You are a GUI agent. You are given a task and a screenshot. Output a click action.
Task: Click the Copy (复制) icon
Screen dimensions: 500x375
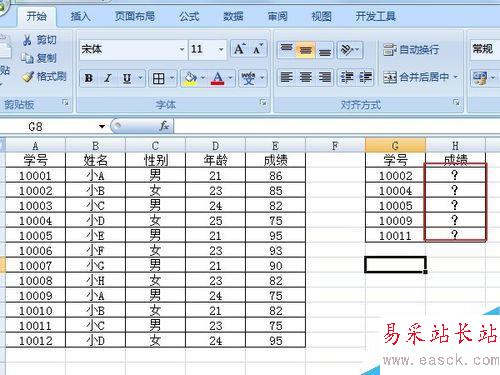(x=27, y=58)
